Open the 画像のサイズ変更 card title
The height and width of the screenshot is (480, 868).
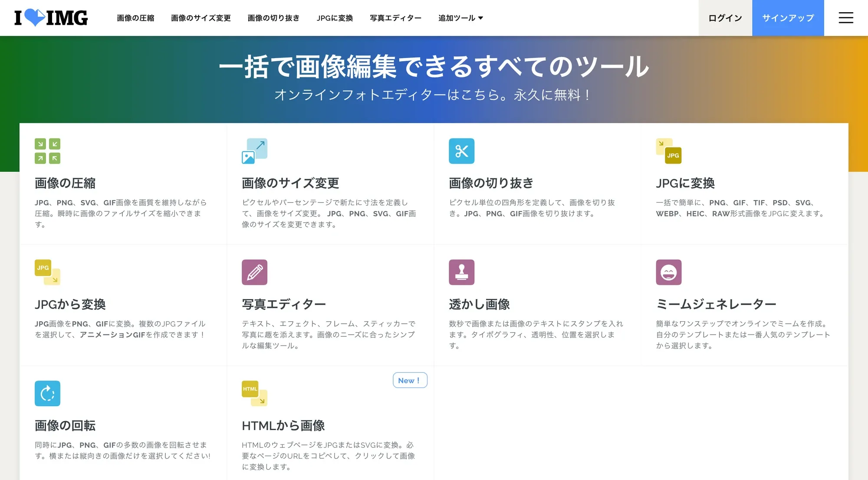(290, 183)
